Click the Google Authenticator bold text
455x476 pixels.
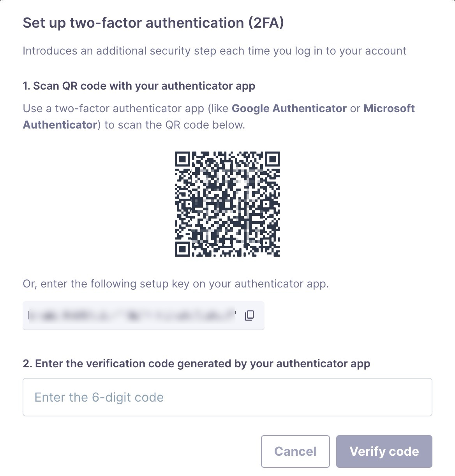289,108
